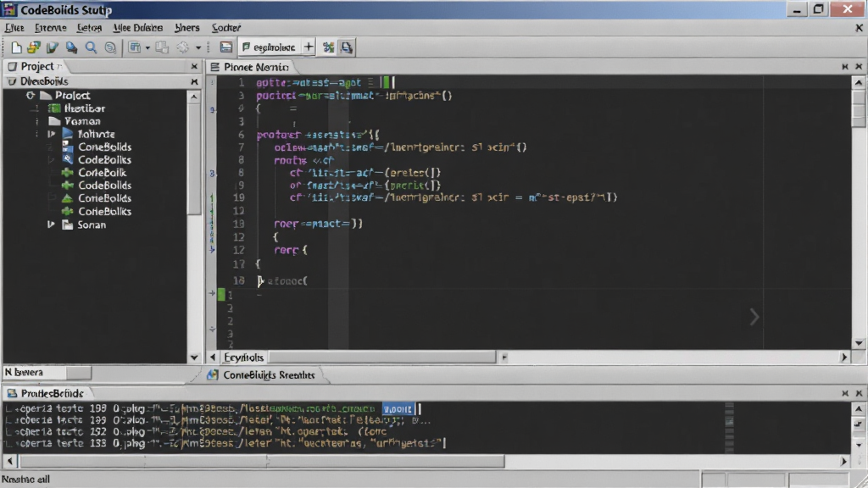868x488 pixels.
Task: Close the ProtlesBolids output panel
Action: 859,393
